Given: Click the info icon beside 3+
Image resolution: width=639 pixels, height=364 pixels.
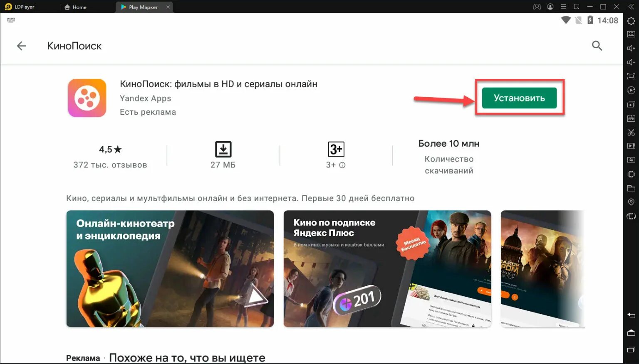Looking at the screenshot, I should [x=342, y=165].
